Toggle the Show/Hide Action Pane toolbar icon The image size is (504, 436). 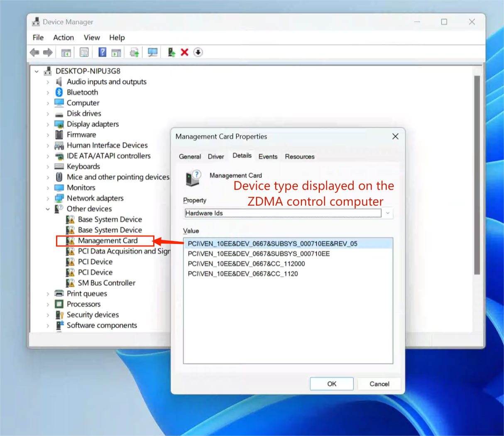pyautogui.click(x=116, y=52)
